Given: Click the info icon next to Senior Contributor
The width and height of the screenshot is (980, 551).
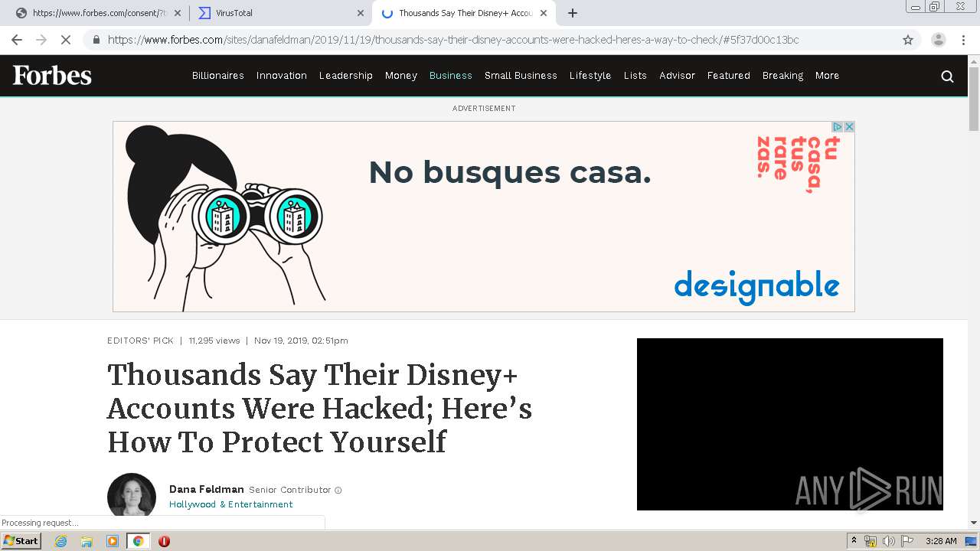Looking at the screenshot, I should tap(338, 491).
